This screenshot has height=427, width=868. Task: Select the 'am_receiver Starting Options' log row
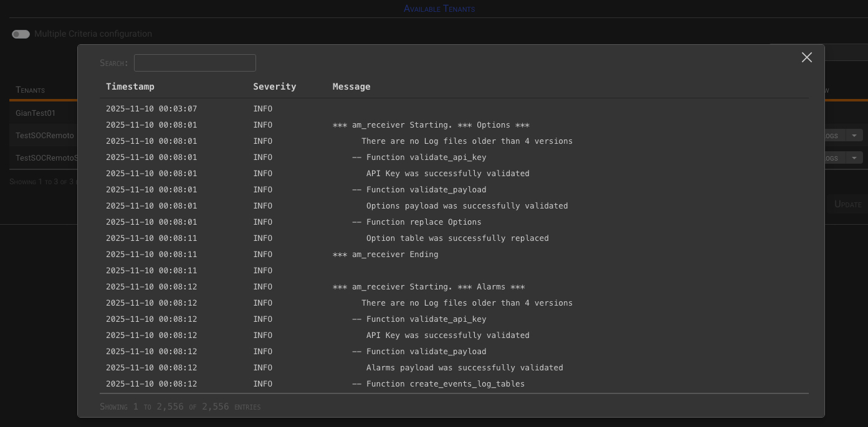(x=431, y=125)
